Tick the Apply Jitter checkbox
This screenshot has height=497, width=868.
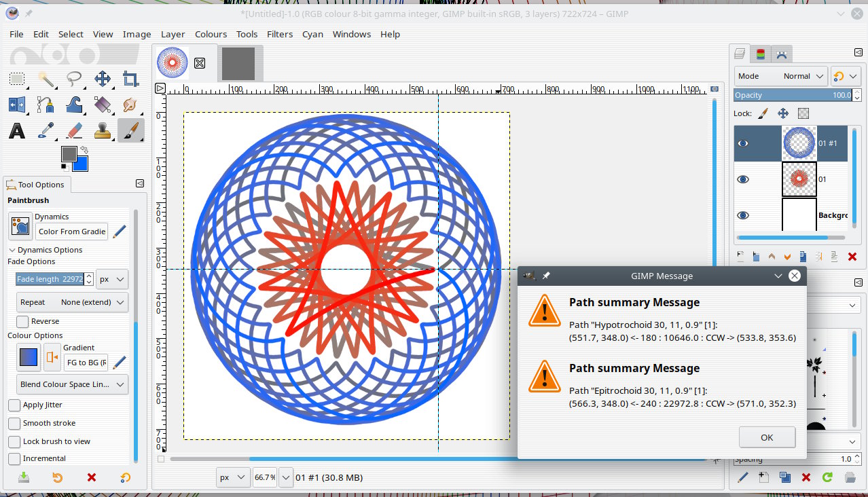click(x=14, y=405)
